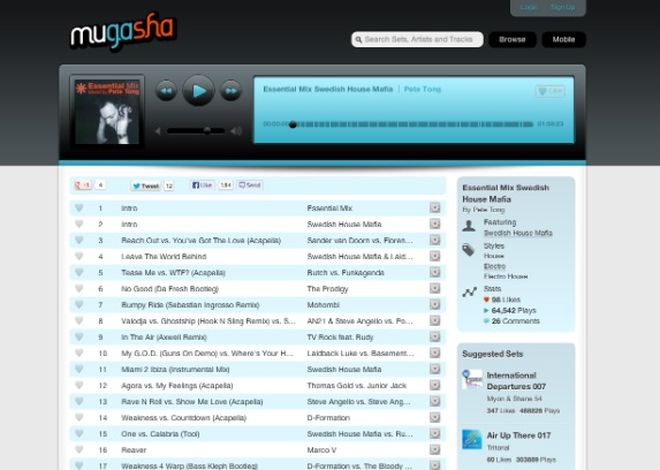Open dropdown for Mohombi Bumpy Ride row
The width and height of the screenshot is (660, 470).
(x=435, y=304)
